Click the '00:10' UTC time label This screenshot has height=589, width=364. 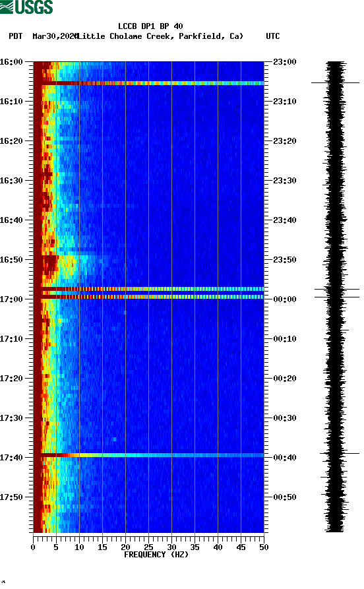(285, 338)
